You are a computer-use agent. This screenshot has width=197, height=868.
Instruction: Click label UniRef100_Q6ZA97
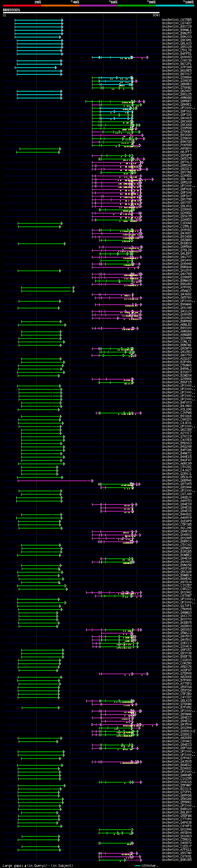click(177, 91)
